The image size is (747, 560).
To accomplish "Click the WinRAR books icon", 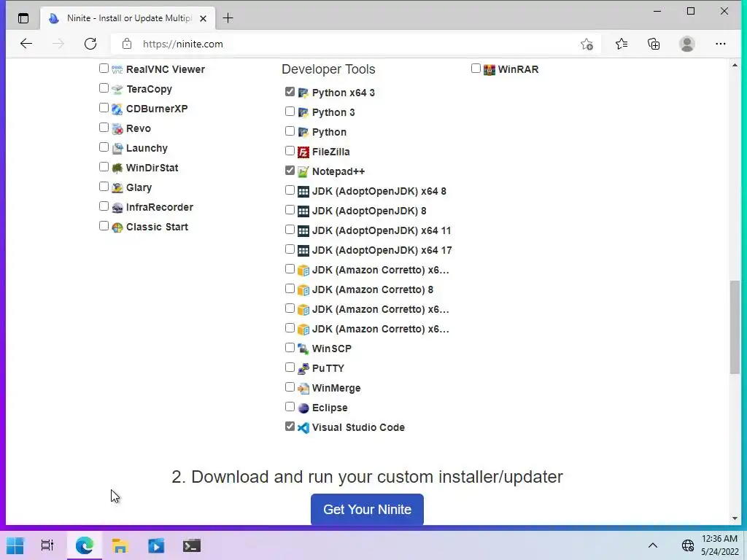I will click(x=489, y=69).
